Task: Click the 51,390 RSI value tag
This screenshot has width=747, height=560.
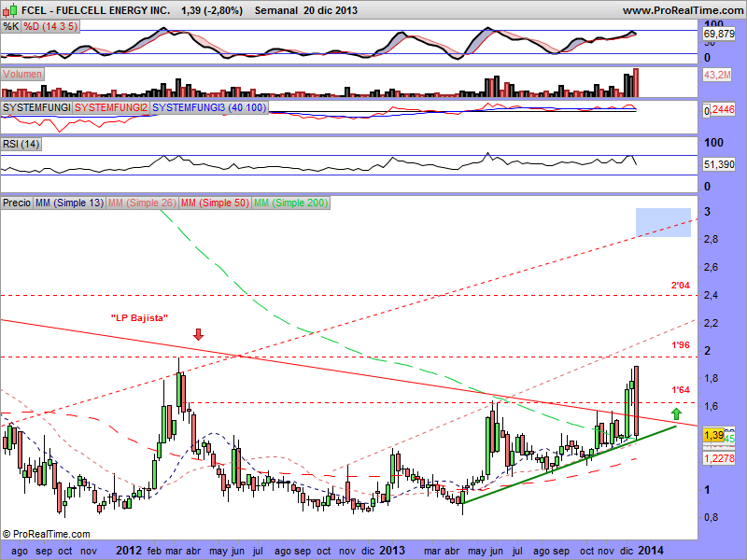Action: click(719, 164)
